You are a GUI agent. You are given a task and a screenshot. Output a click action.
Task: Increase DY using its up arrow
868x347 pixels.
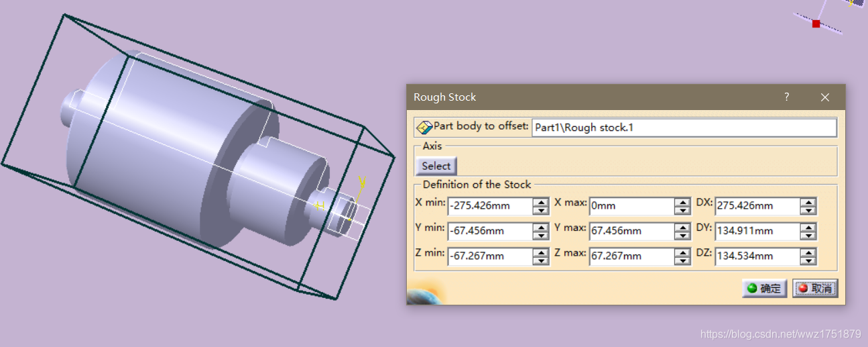click(x=808, y=228)
